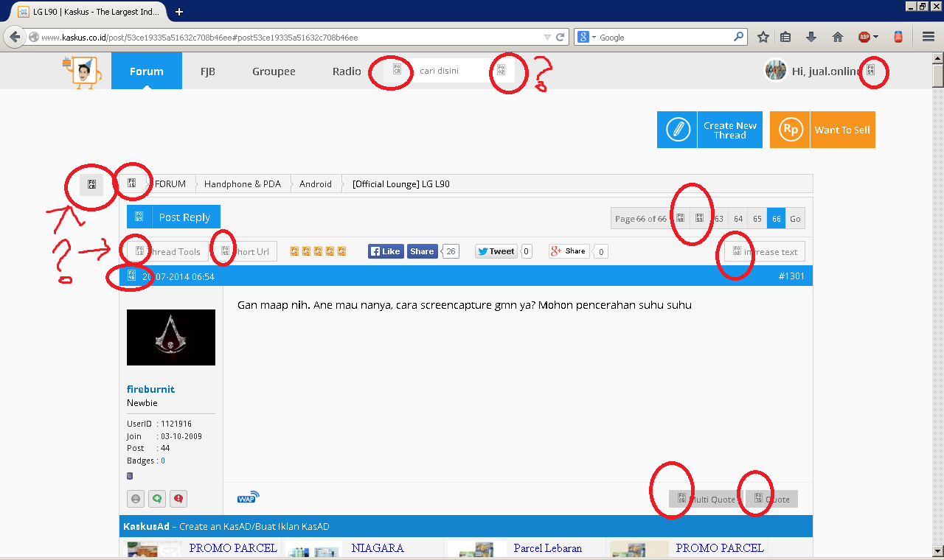Open the post number #1301 link
Image resolution: width=944 pixels, height=560 pixels.
click(x=791, y=276)
